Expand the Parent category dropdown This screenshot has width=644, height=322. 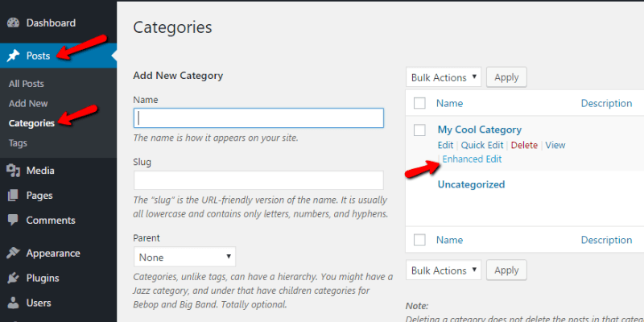[184, 258]
